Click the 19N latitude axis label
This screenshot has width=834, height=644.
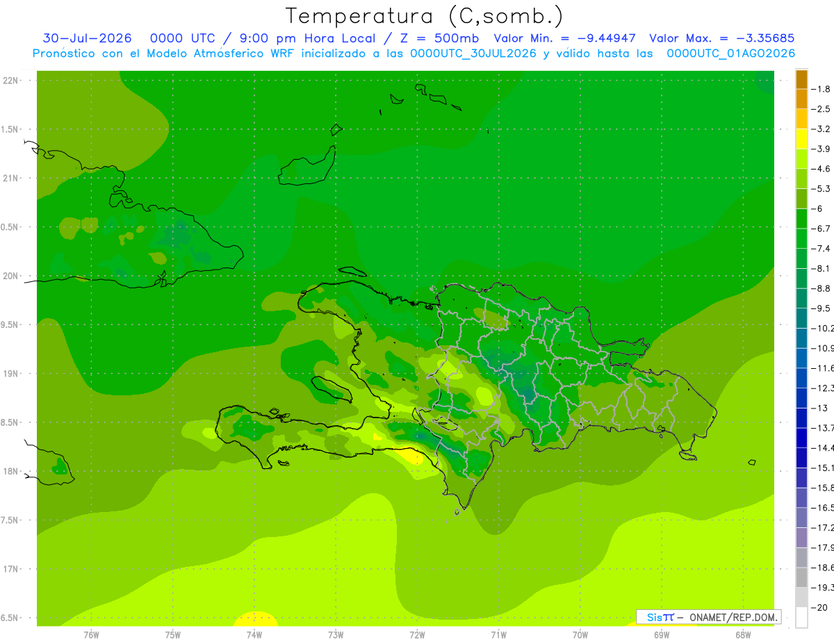click(x=10, y=374)
